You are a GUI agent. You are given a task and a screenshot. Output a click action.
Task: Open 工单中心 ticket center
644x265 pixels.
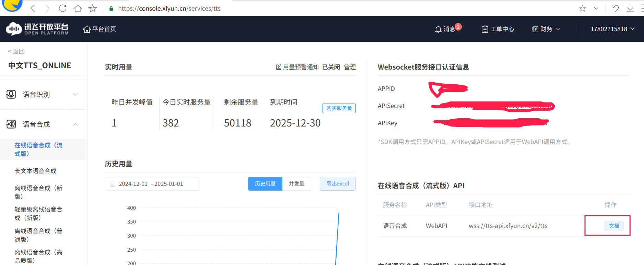502,29
